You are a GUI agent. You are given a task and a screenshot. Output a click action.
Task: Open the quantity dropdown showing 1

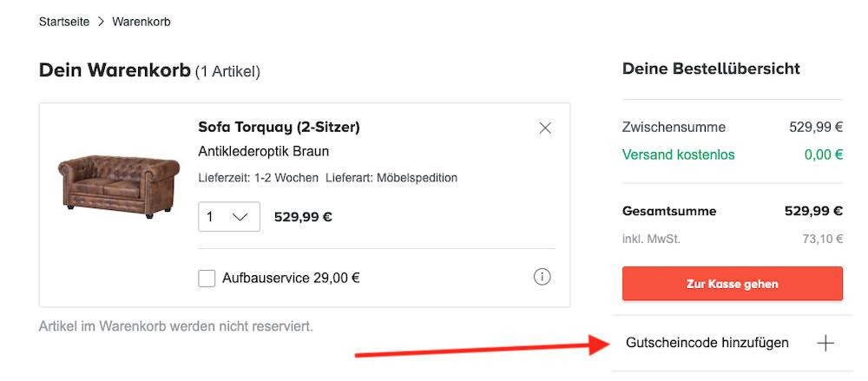[x=228, y=217]
